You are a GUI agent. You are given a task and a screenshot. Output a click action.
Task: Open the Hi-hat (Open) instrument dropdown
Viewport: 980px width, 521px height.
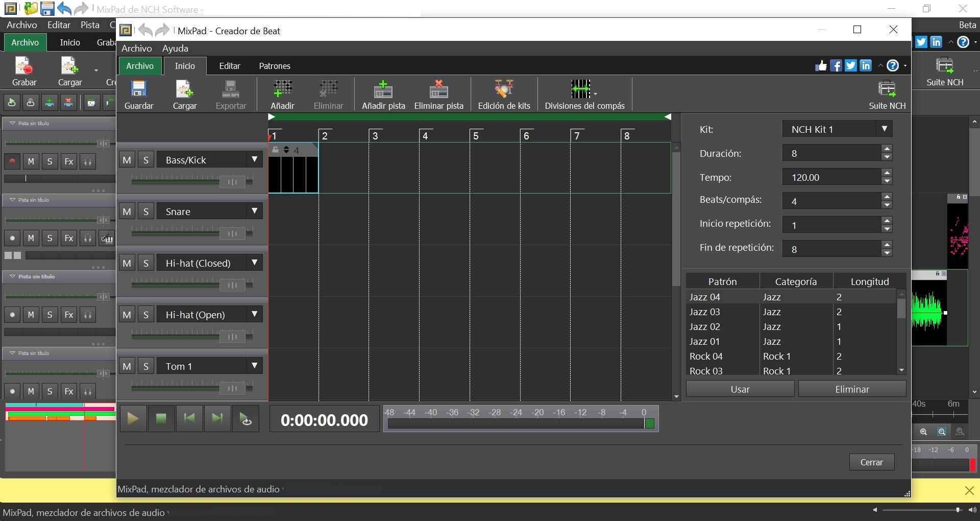pyautogui.click(x=255, y=314)
